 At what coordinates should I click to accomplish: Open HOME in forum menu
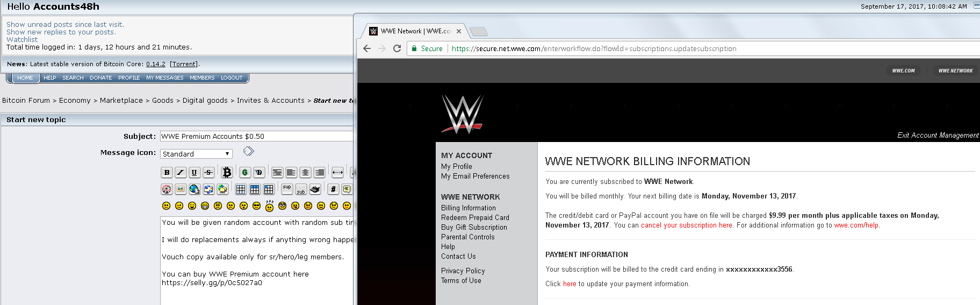(25, 78)
